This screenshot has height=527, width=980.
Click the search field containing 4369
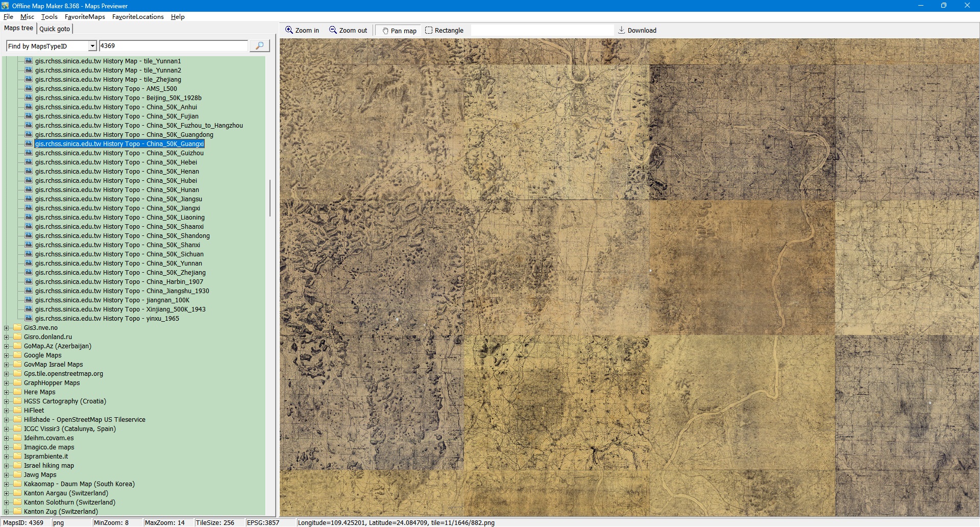coord(173,46)
